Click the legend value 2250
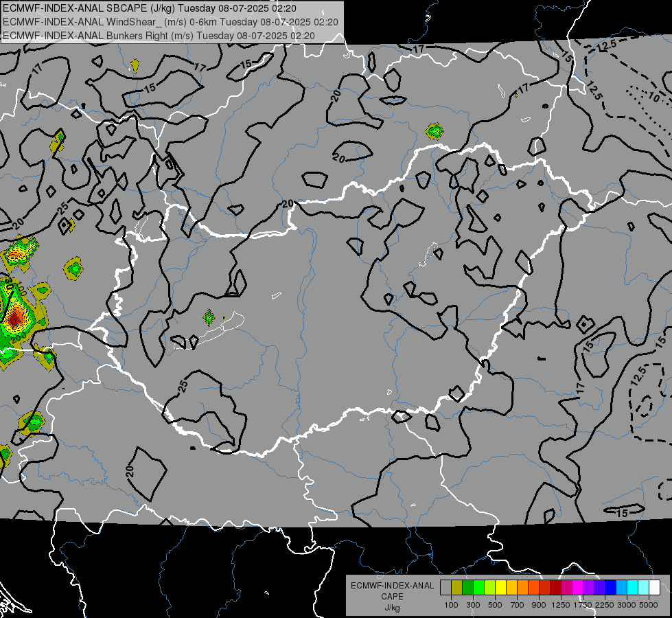The height and width of the screenshot is (618, 672). pos(605,605)
